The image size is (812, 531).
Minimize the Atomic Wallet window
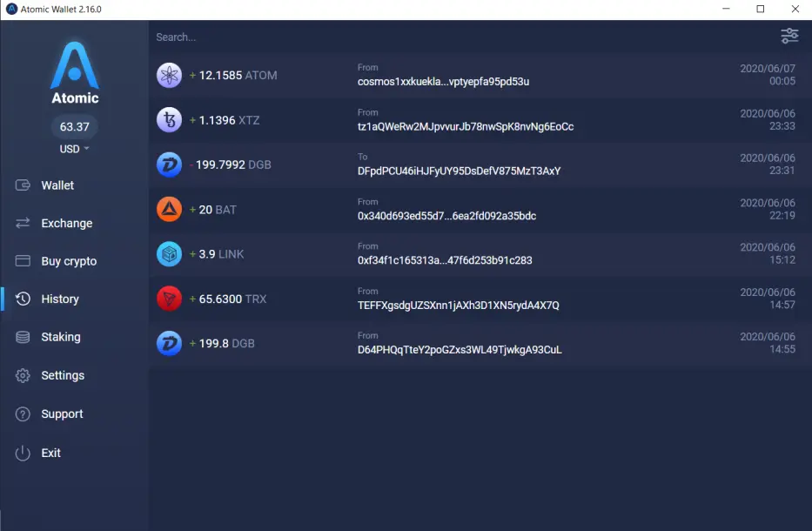pos(726,9)
